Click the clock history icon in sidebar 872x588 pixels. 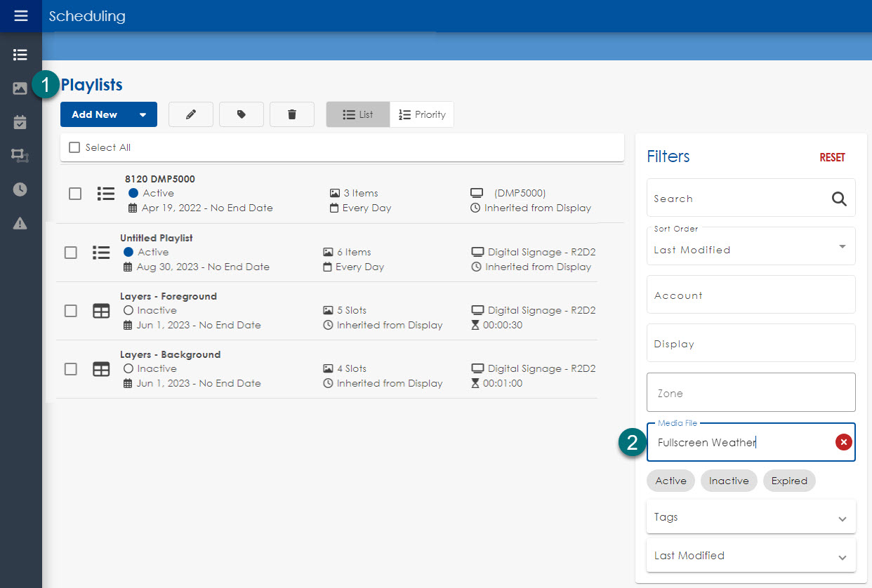(x=20, y=189)
